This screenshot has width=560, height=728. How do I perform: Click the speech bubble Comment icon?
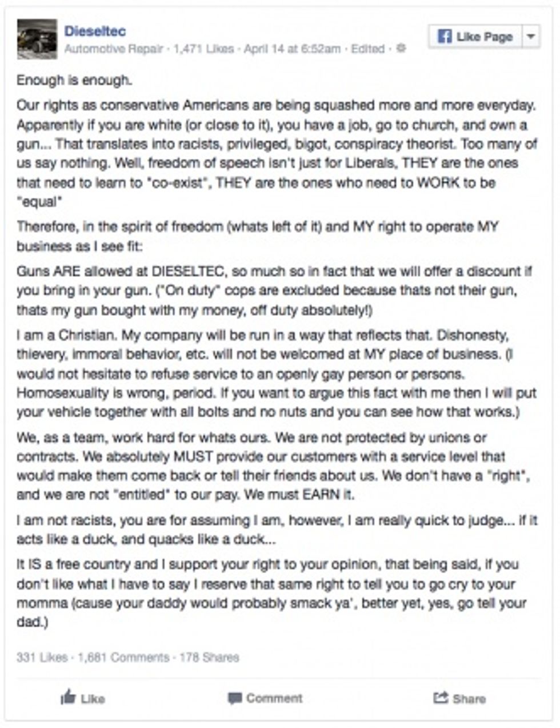(x=234, y=698)
